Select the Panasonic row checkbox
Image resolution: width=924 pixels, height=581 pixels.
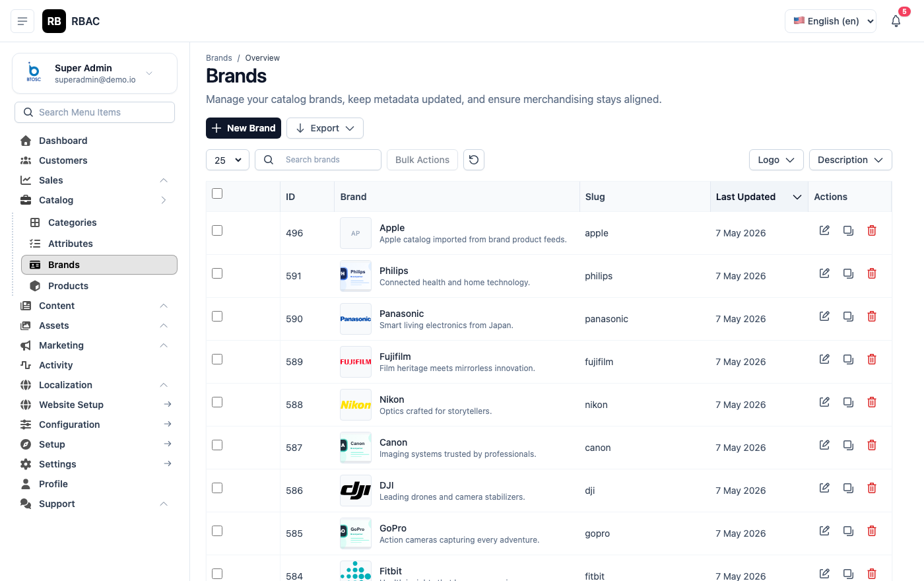click(217, 316)
